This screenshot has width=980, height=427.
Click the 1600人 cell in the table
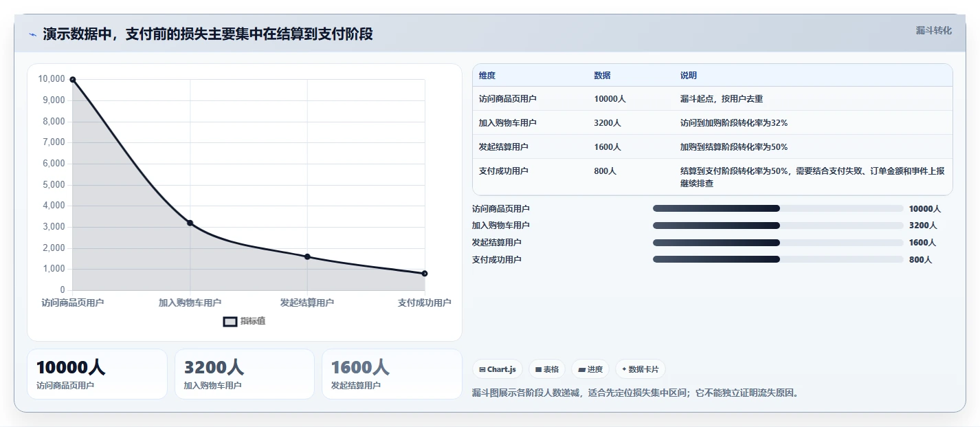[608, 147]
